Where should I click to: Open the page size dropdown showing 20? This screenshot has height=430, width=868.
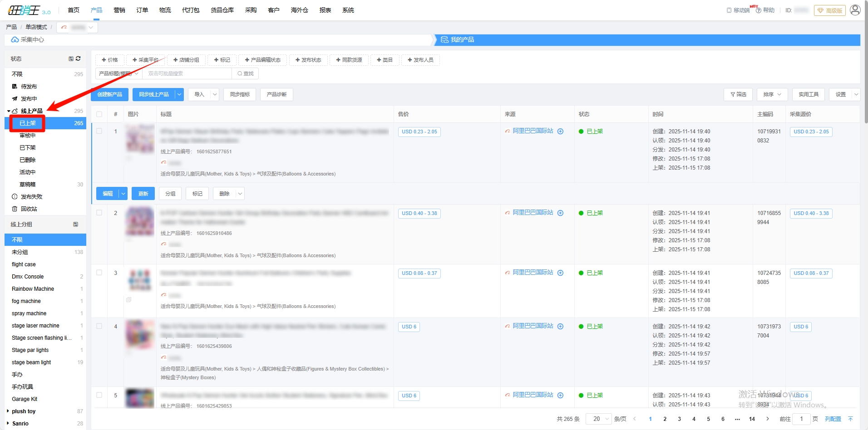598,419
